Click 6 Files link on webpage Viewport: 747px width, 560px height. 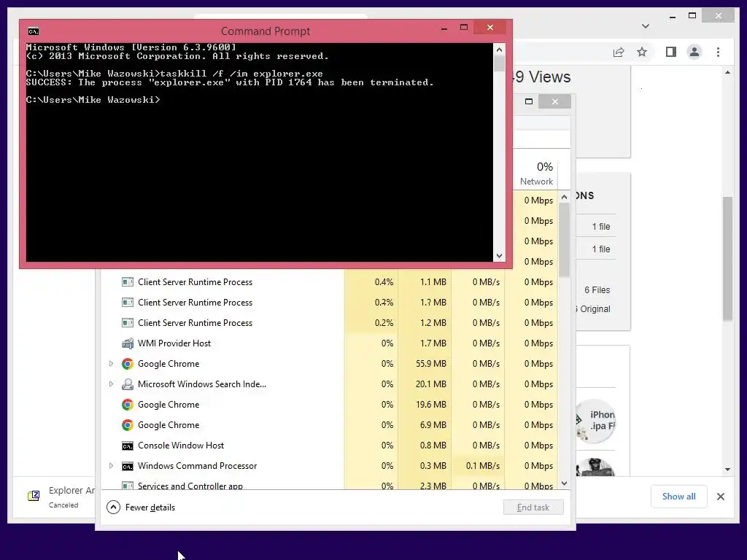click(x=597, y=290)
